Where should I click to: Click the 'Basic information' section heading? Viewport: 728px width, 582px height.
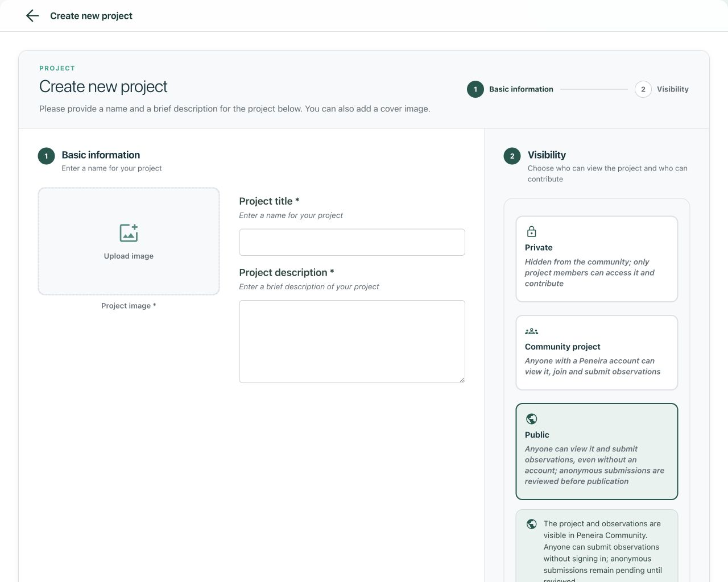coord(101,155)
